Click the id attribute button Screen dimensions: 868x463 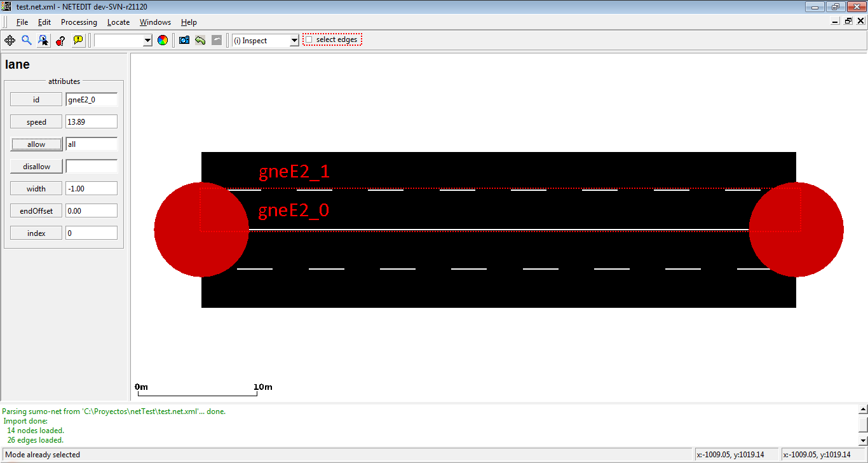tap(36, 100)
